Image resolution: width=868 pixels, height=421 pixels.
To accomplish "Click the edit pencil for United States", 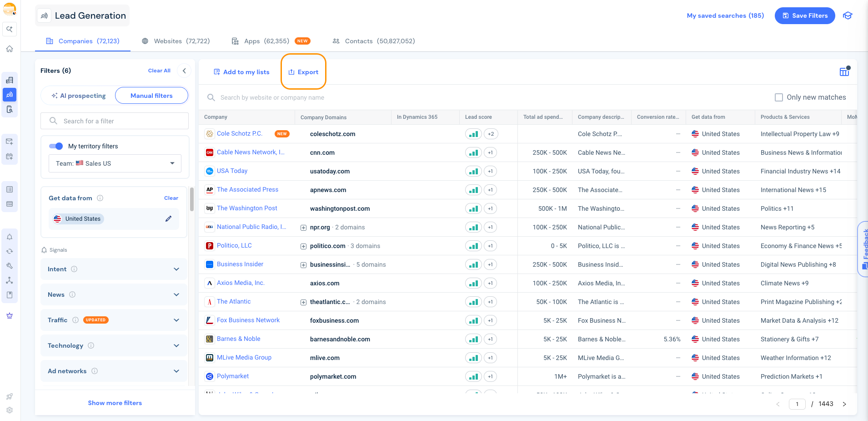I will tap(168, 219).
